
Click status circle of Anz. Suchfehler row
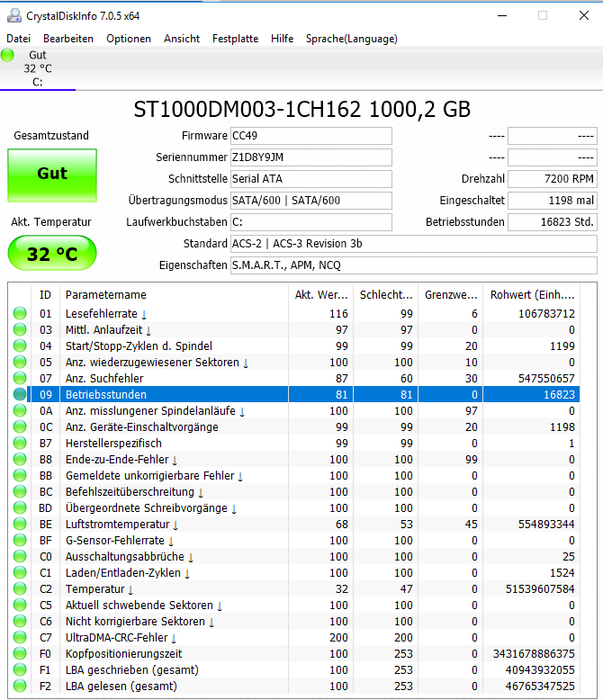click(x=20, y=378)
